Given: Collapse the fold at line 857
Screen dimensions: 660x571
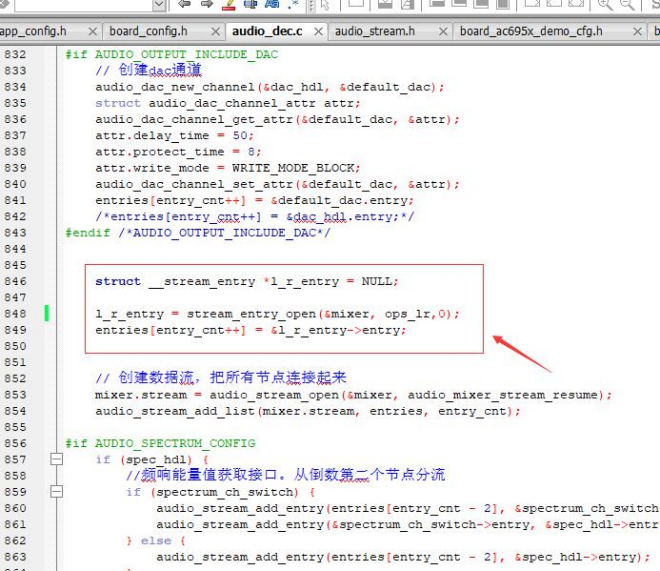Looking at the screenshot, I should coord(56,459).
